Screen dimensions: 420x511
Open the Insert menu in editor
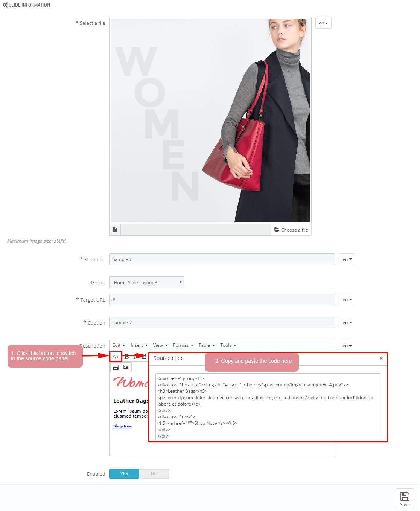tap(139, 345)
